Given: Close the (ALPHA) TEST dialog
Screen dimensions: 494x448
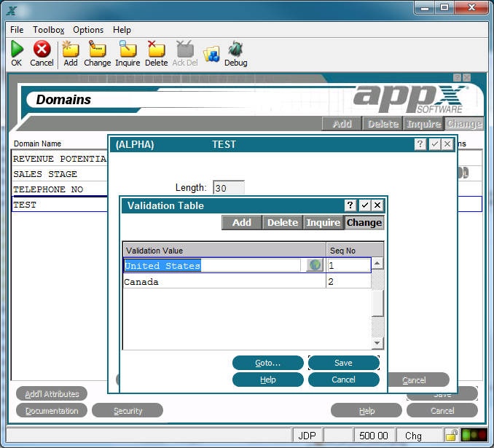Looking at the screenshot, I should point(447,144).
